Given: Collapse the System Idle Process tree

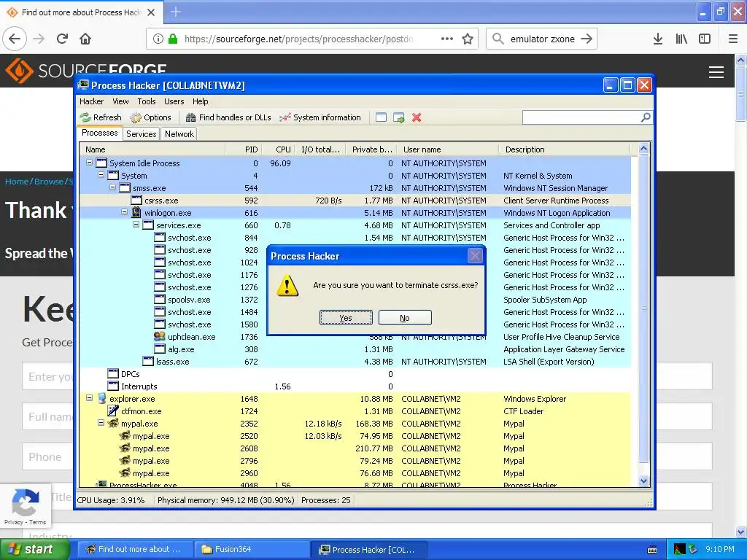Looking at the screenshot, I should point(89,163).
